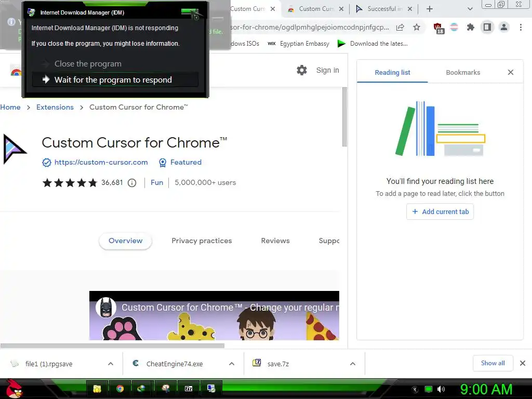Open the file1 (1).rpgsave download
532x399 pixels.
[x=49, y=364]
